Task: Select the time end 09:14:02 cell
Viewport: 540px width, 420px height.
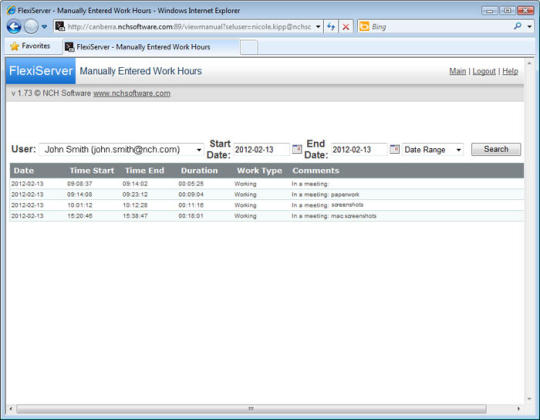Action: pyautogui.click(x=135, y=184)
